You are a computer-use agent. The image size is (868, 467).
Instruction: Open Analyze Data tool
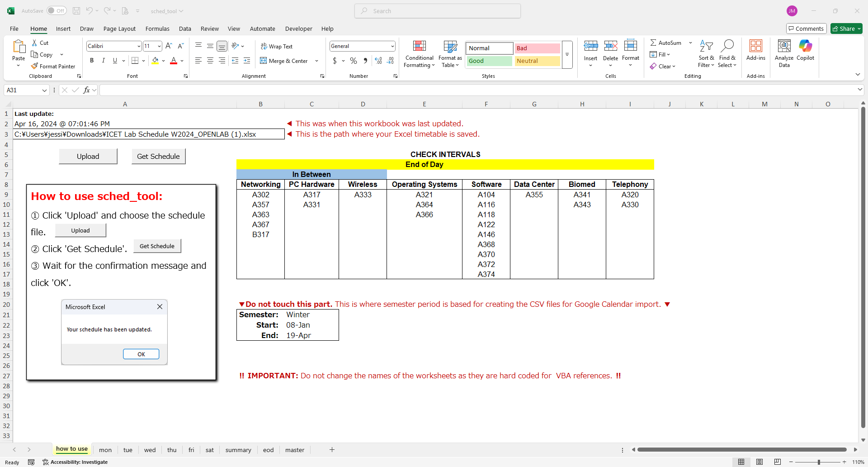(x=784, y=46)
